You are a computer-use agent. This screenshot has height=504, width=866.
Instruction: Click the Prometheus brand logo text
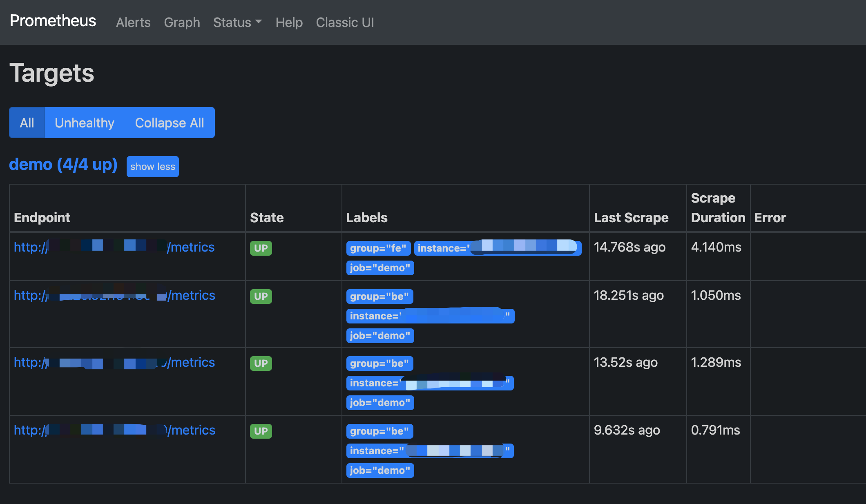[x=53, y=21]
